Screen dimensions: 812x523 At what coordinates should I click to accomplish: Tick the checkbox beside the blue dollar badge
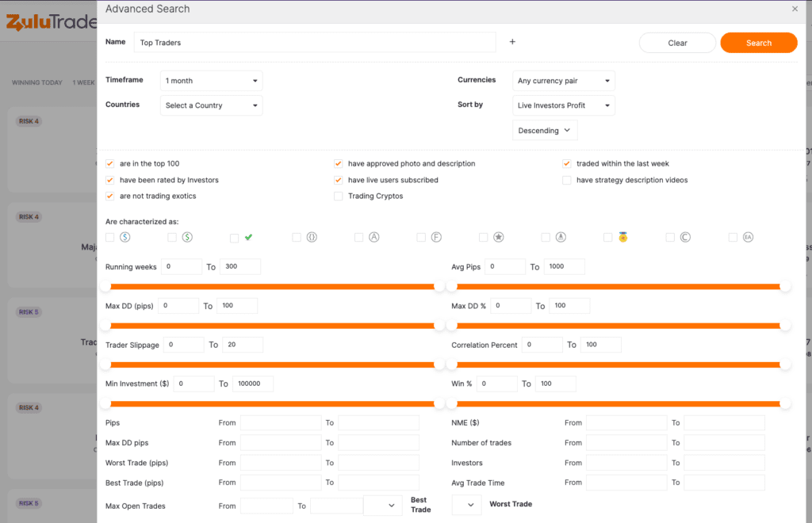tap(109, 237)
